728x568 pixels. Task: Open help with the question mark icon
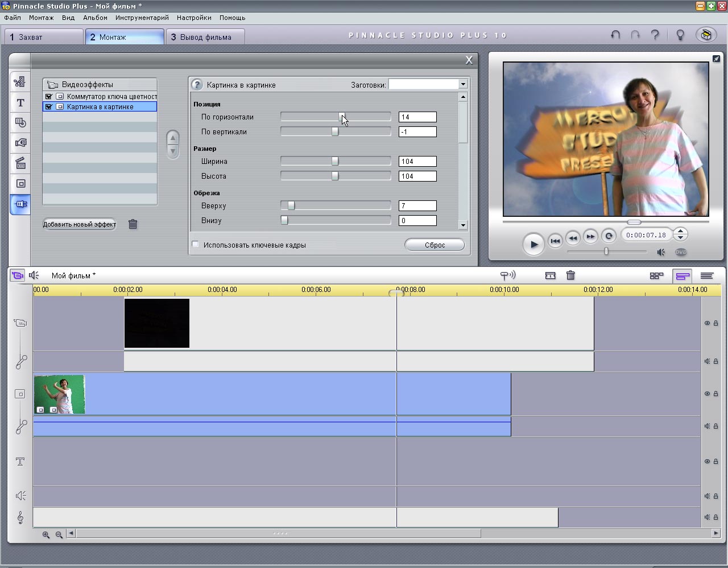point(655,35)
